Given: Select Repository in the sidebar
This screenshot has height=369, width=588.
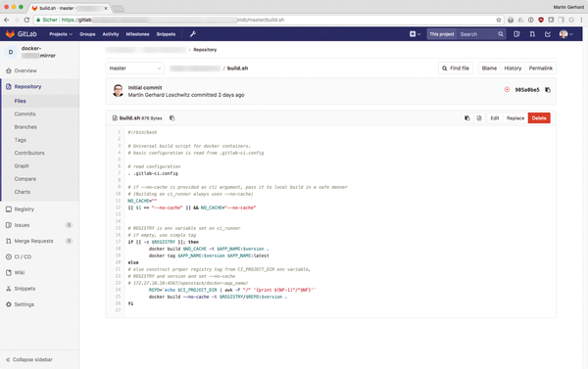Looking at the screenshot, I should (27, 86).
